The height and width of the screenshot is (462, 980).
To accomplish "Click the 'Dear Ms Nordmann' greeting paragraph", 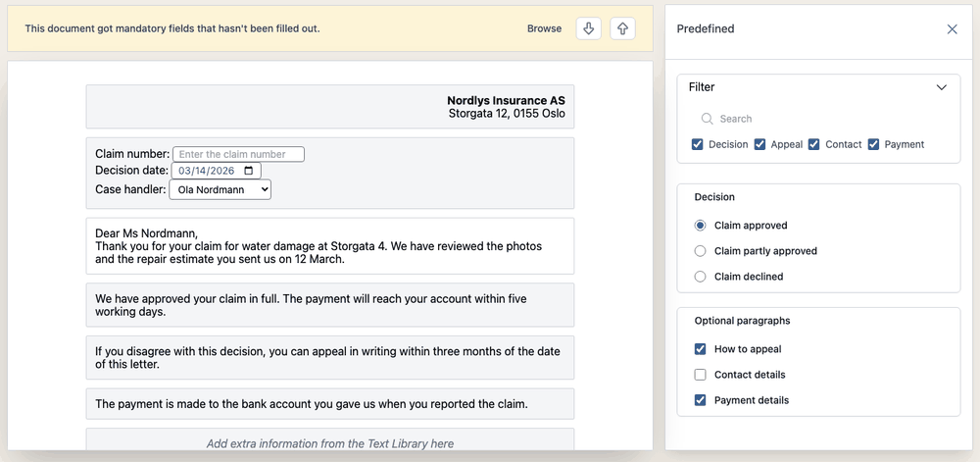I will click(x=330, y=245).
